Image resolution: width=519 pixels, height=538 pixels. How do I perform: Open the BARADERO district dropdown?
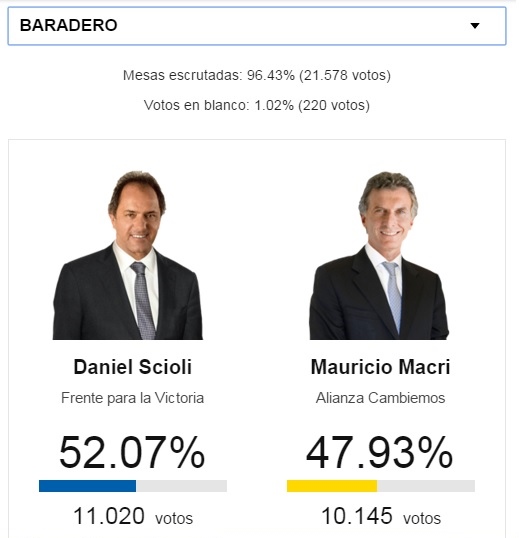click(257, 26)
